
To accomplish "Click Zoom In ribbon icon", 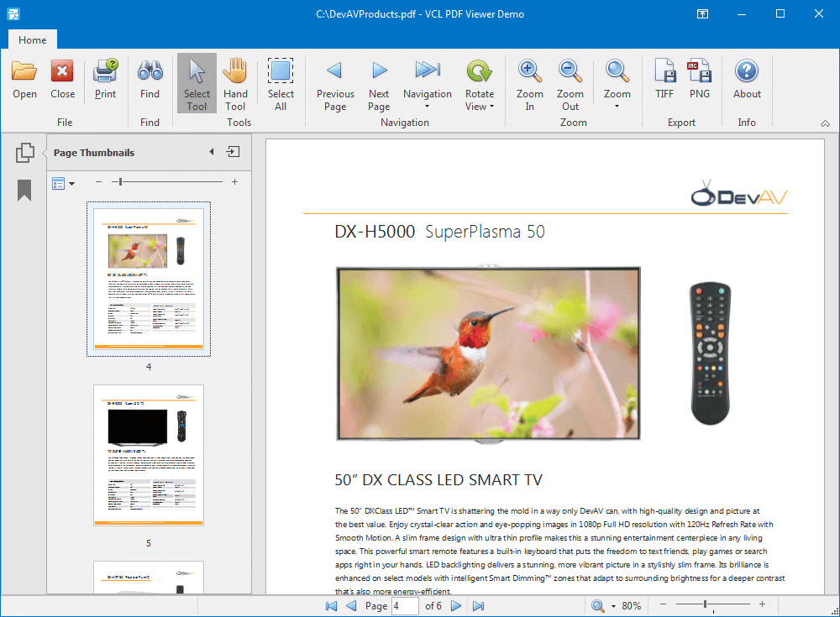I will point(529,84).
